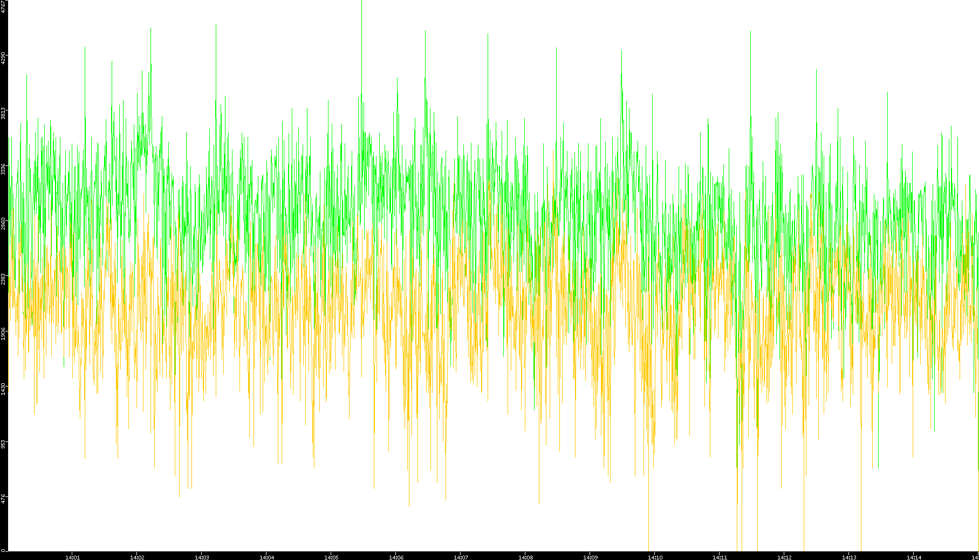Jump to the 14:05 time marker

point(331,557)
